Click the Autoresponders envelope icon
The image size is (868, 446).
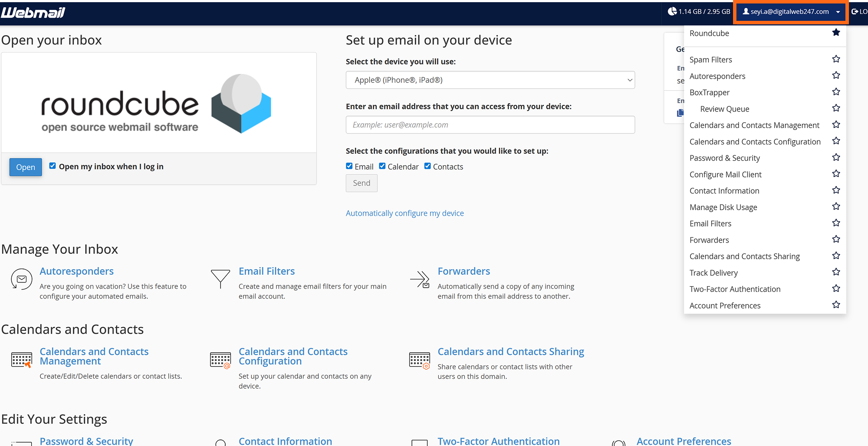pyautogui.click(x=21, y=279)
